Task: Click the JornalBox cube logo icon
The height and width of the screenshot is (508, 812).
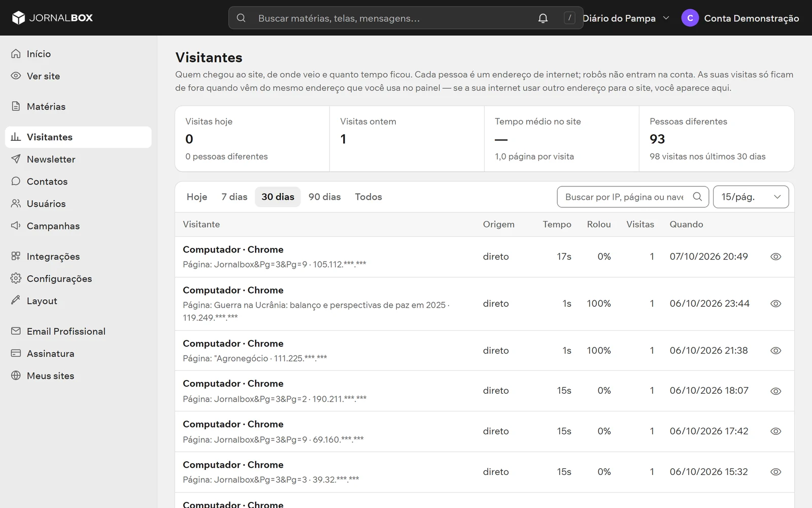Action: 18,18
